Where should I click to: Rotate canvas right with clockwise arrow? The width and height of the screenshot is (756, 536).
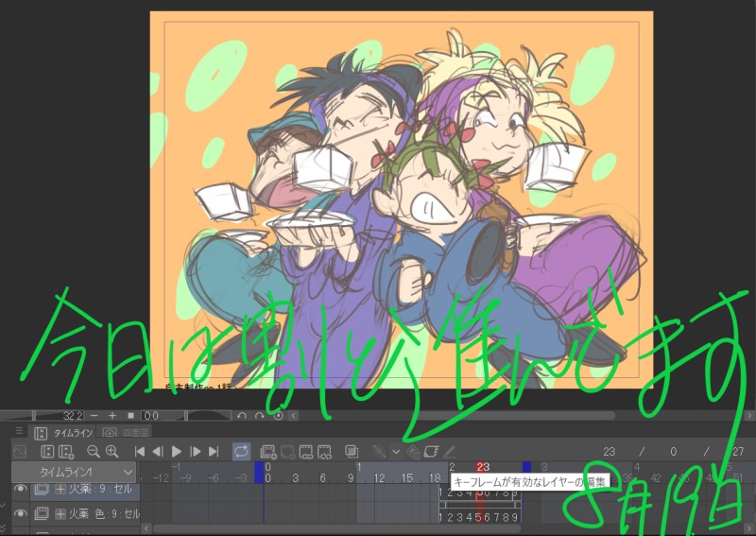click(x=260, y=415)
